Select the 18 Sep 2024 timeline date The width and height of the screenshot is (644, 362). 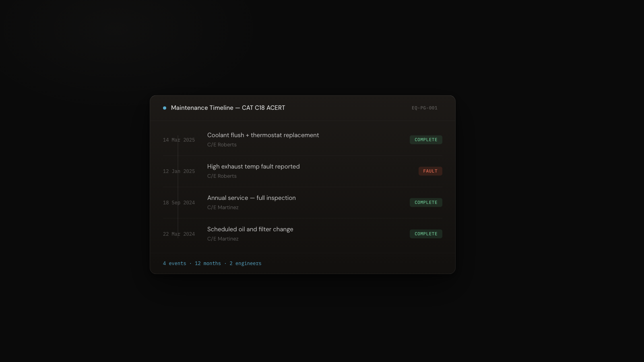point(179,203)
